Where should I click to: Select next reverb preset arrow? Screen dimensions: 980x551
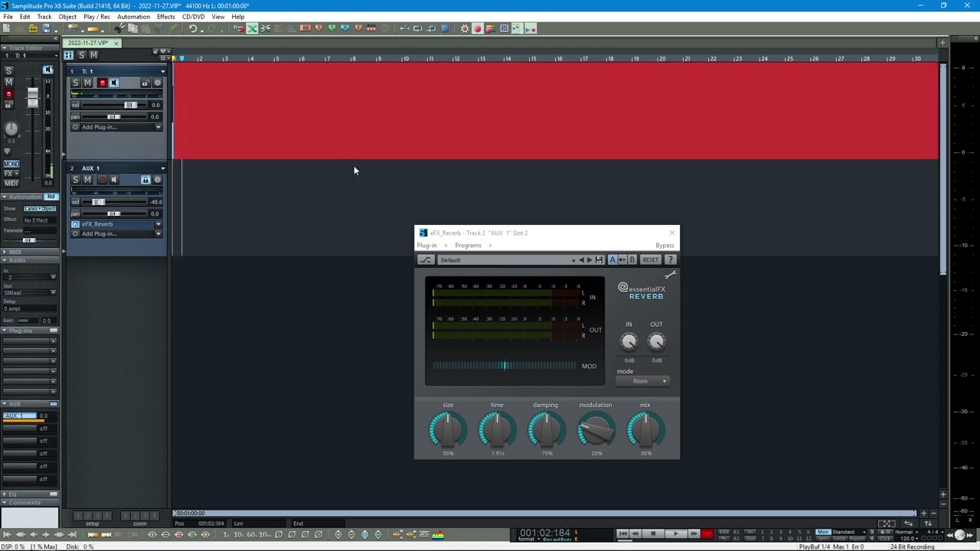tap(590, 260)
